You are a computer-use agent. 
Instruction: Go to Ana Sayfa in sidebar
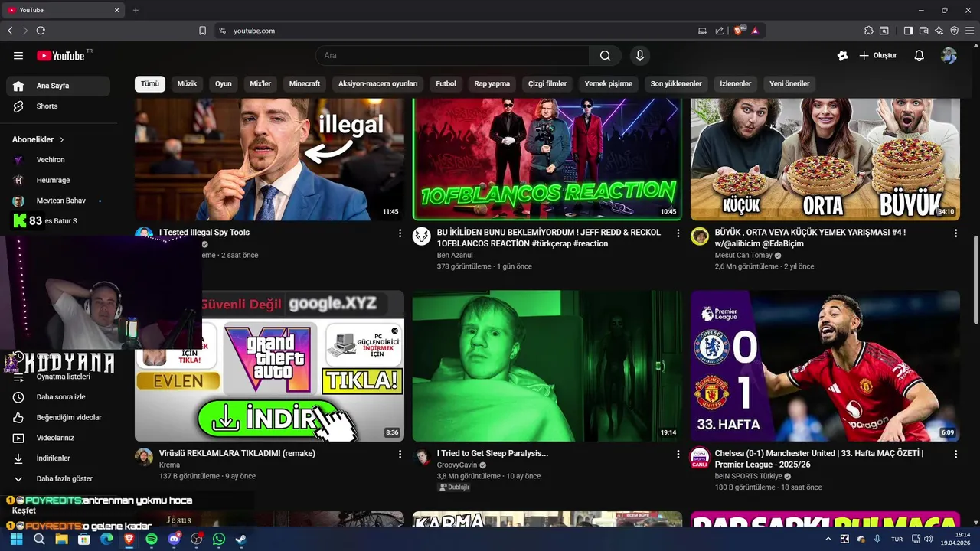[x=58, y=86]
